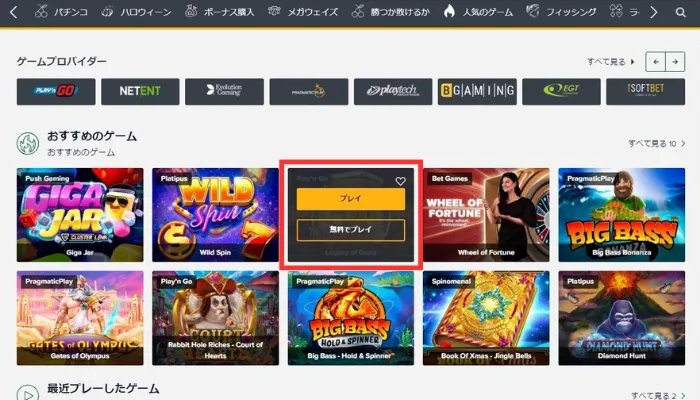Toggle the favorite heart on highlighted game
700x400 pixels.
pos(400,181)
